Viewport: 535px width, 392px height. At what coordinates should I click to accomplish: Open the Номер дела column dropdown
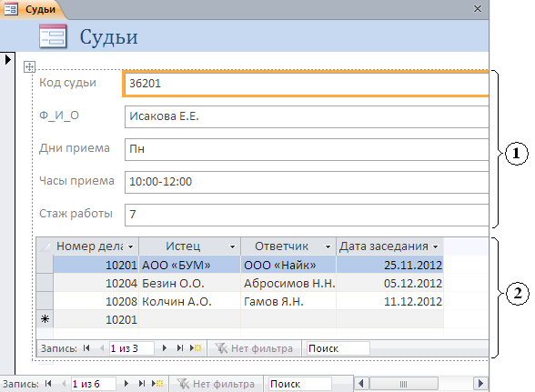click(x=130, y=246)
